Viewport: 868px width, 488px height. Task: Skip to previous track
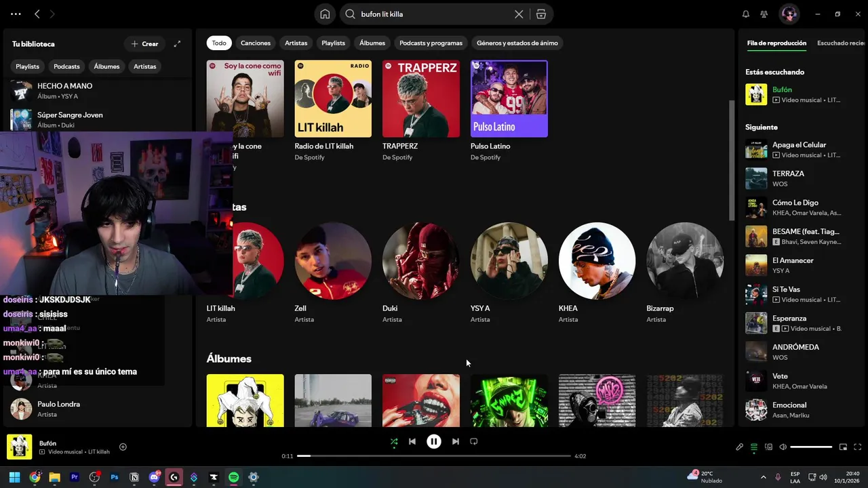(412, 441)
